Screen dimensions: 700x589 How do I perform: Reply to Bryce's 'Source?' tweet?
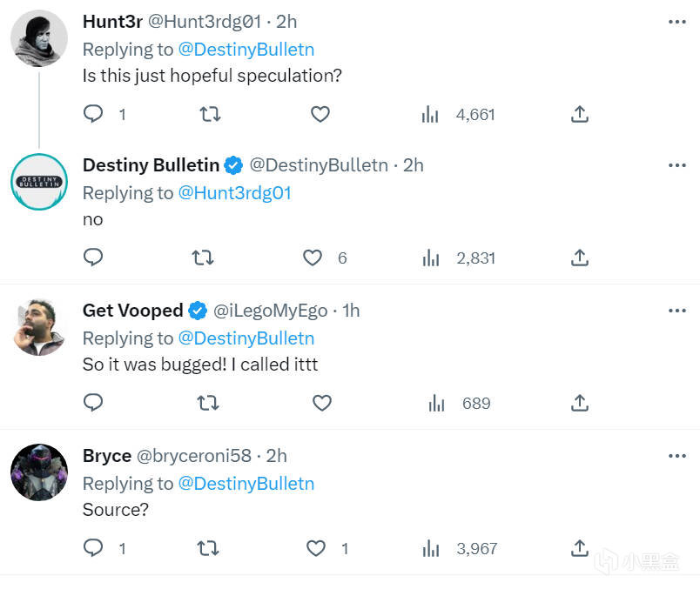[93, 548]
